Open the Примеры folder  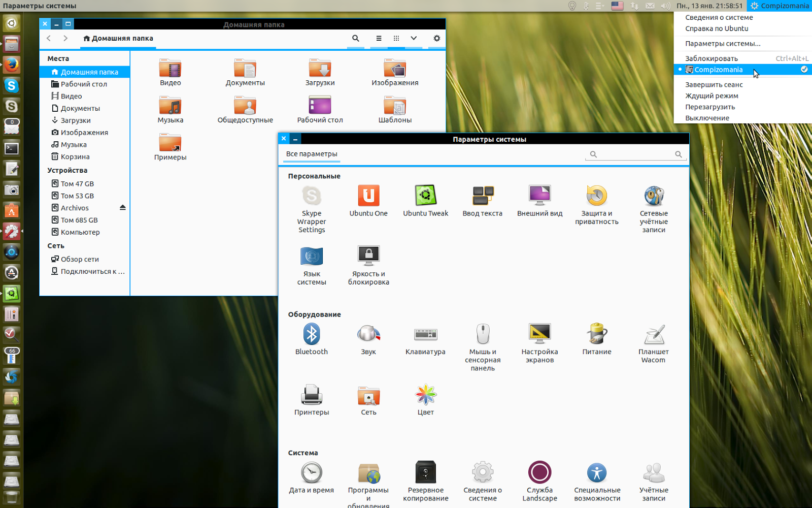170,147
